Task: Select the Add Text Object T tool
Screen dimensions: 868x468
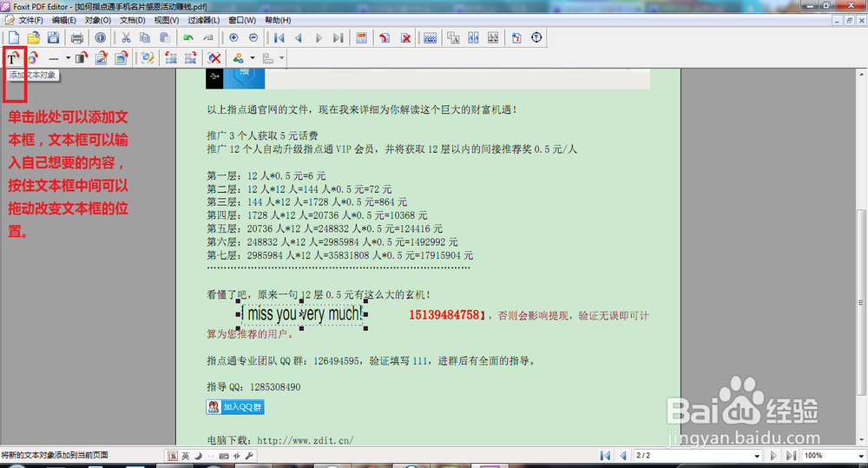Action: point(13,58)
